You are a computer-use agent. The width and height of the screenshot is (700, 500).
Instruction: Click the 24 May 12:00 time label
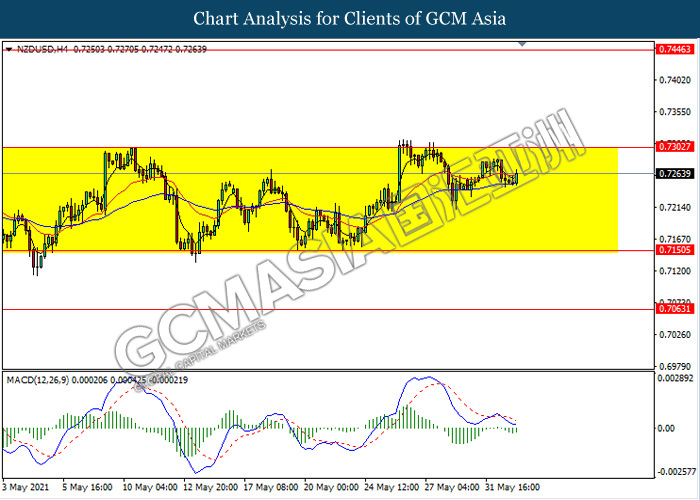392,487
